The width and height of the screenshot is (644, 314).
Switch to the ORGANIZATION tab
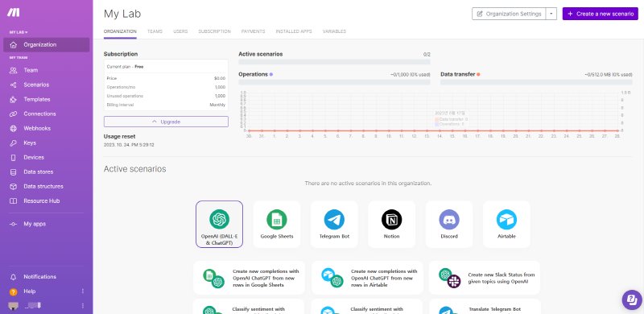pyautogui.click(x=120, y=31)
